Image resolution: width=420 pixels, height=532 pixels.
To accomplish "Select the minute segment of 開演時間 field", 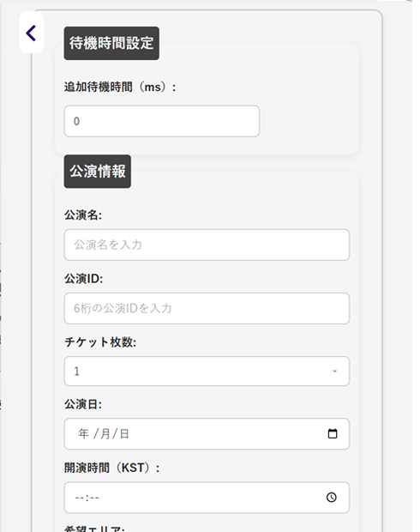I will tap(94, 498).
